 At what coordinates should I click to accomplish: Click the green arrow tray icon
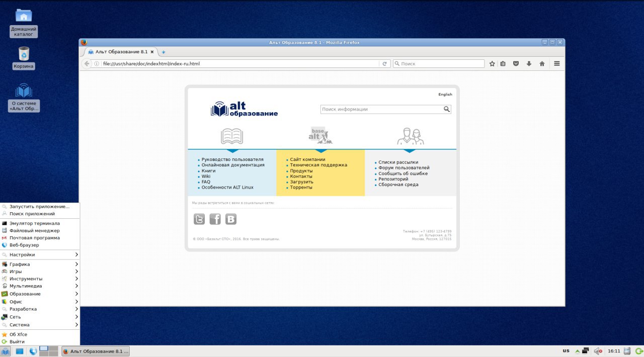[x=578, y=351]
